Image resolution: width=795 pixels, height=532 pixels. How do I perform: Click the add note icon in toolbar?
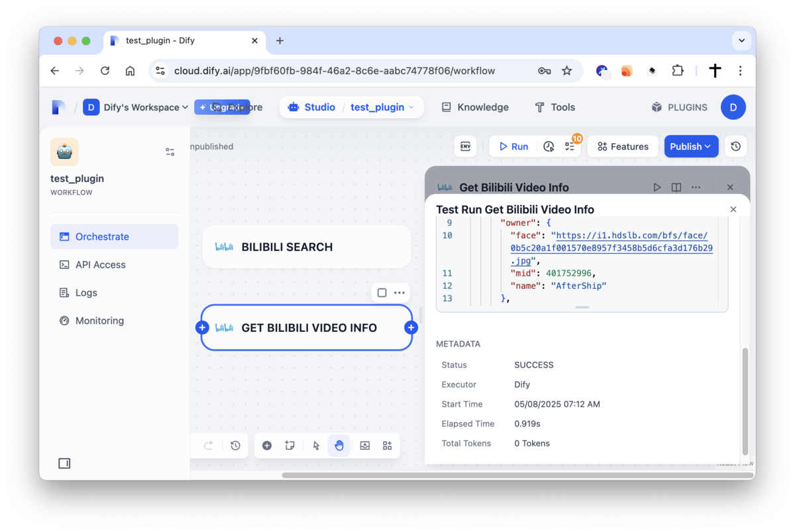[290, 446]
